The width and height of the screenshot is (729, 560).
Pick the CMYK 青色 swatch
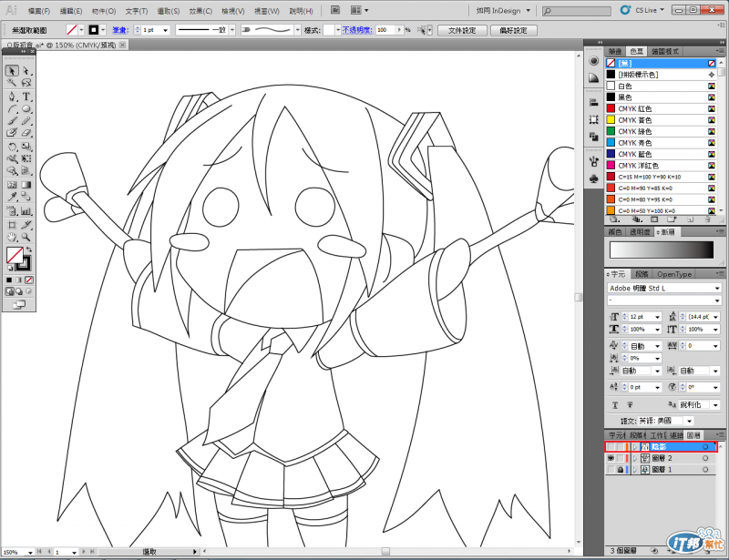[660, 143]
